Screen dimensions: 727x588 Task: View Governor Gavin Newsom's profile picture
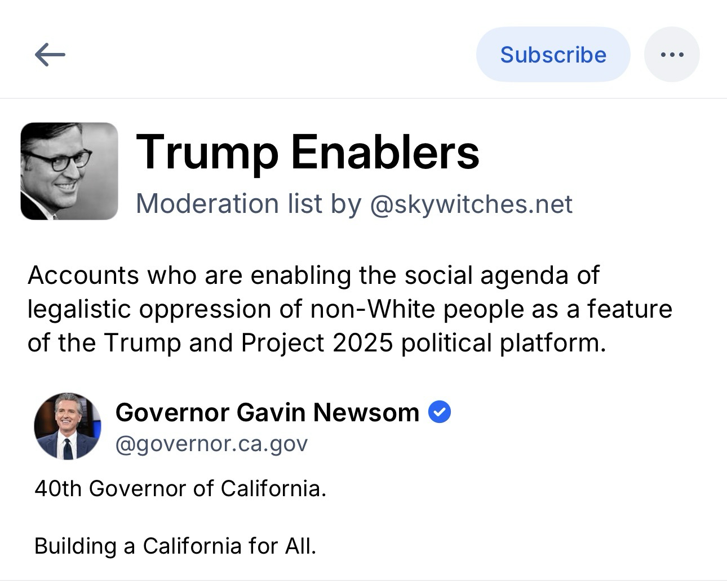68,426
